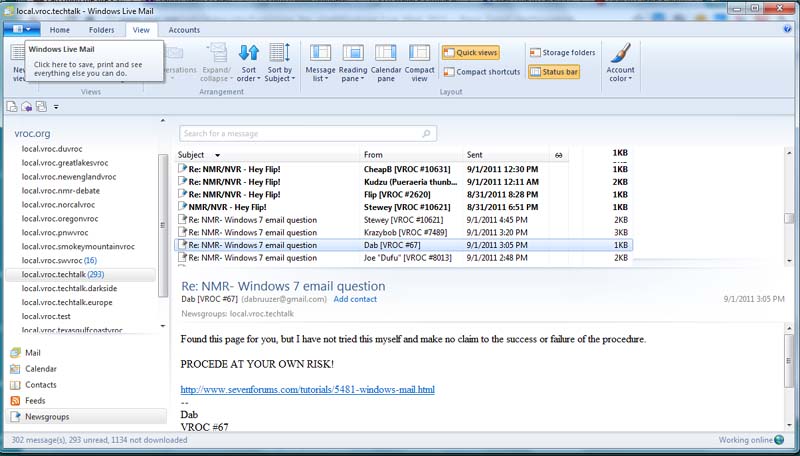Toggle Quick views on or off
This screenshot has height=456, width=800.
point(470,53)
